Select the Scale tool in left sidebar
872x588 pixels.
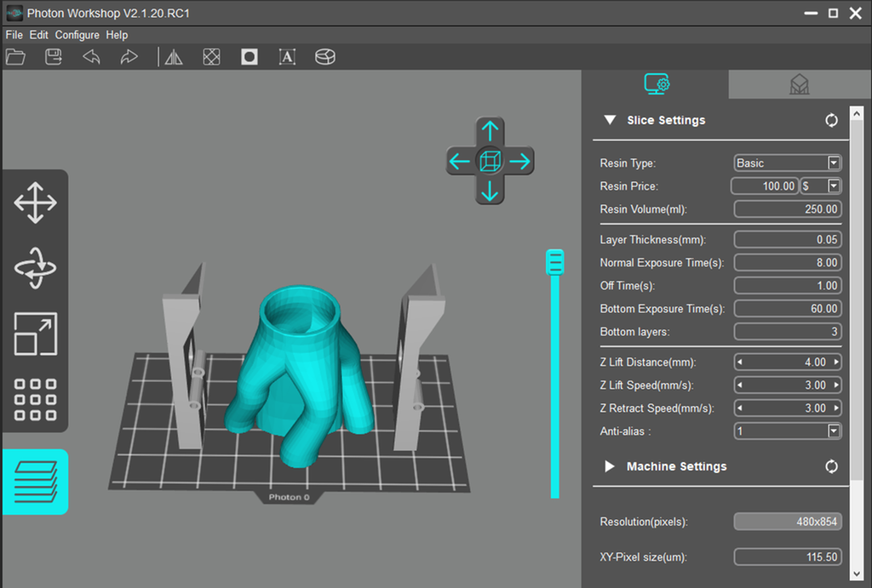point(35,334)
